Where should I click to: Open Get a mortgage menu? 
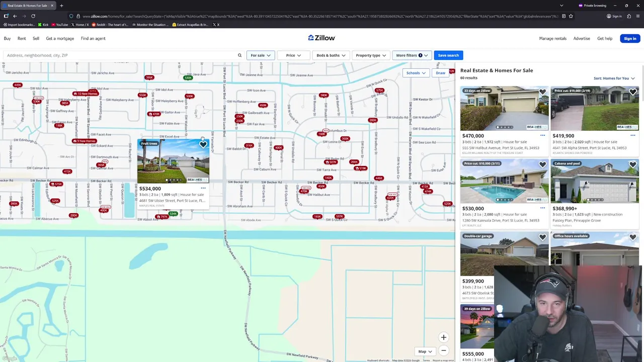[60, 38]
